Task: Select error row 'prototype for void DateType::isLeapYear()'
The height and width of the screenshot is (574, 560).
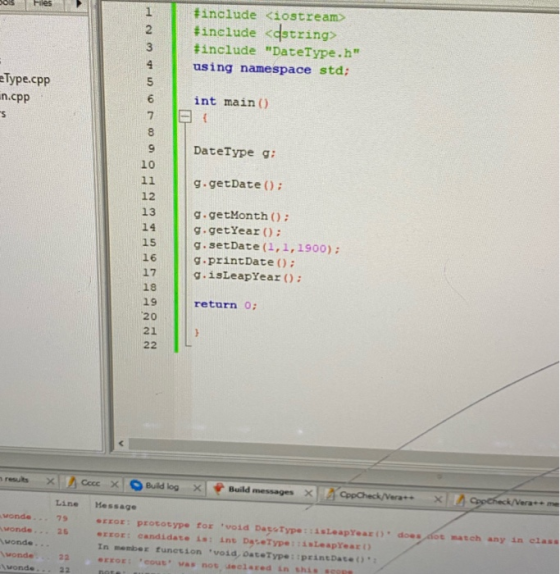Action: [326, 530]
